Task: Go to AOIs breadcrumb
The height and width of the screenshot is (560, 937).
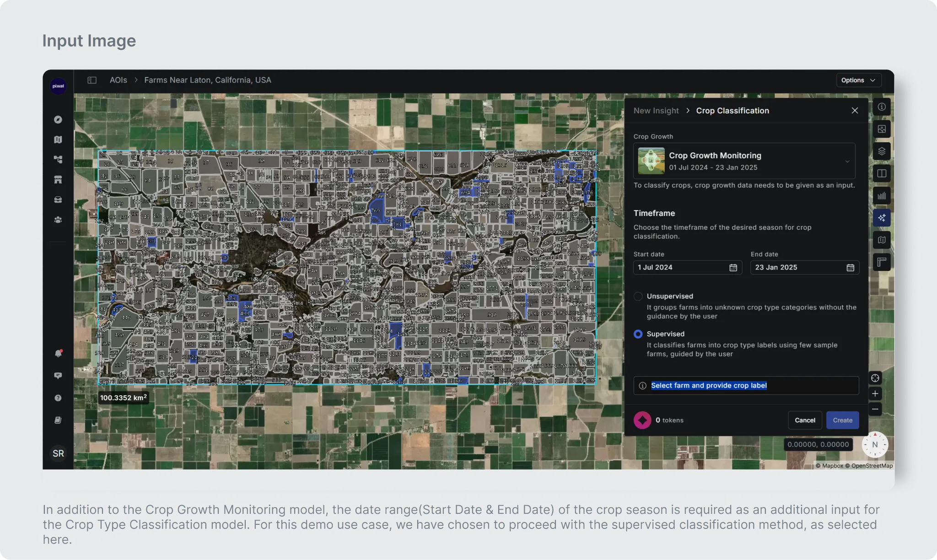Action: tap(118, 80)
